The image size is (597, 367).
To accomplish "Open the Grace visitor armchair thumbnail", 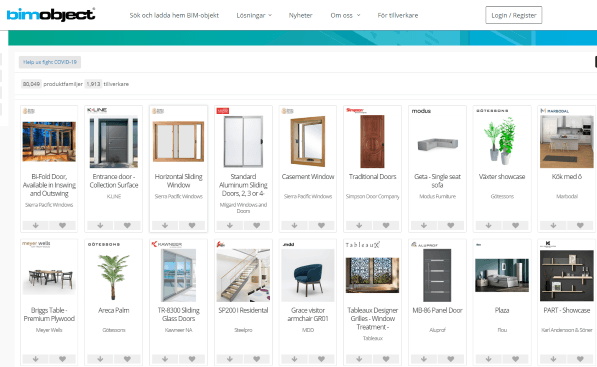I will [x=308, y=275].
